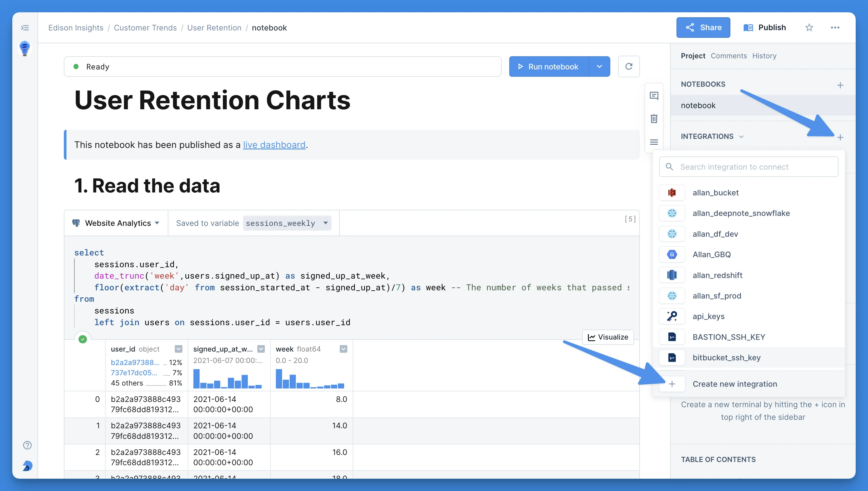
Task: Click the bitbucket_ssh_key terminal icon
Action: [x=672, y=357]
